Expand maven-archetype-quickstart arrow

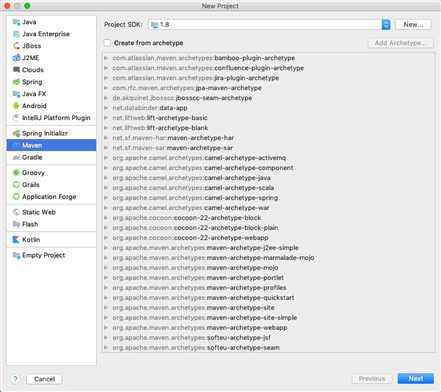pyautogui.click(x=106, y=298)
